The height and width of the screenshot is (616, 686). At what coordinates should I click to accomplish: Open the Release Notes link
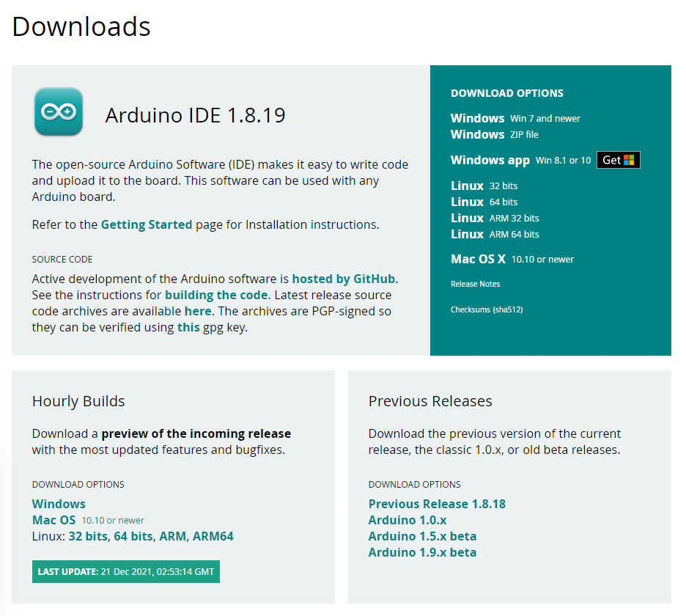point(475,284)
